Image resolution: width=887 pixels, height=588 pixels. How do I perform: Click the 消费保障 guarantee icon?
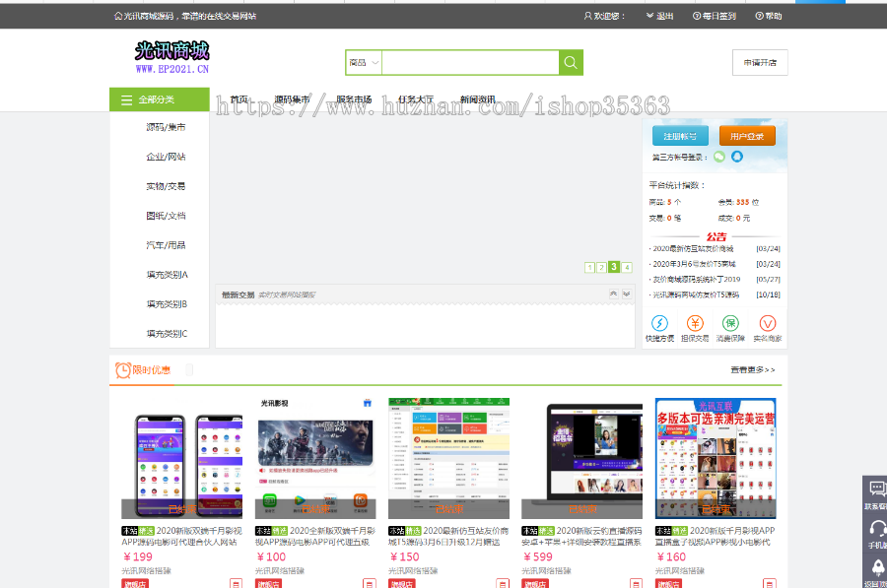730,323
